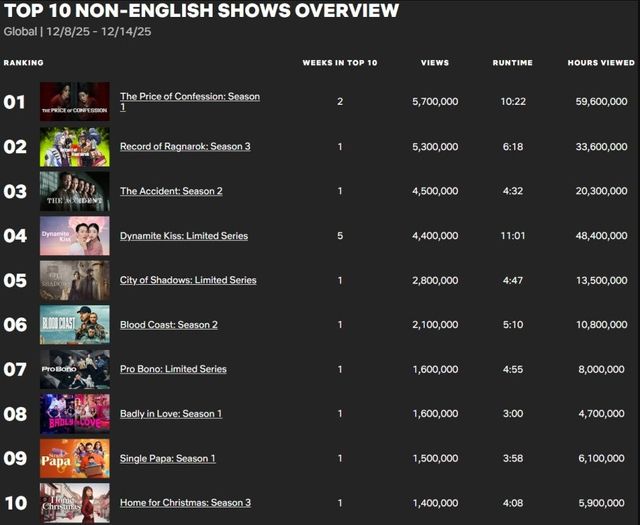The image size is (640, 525).
Task: Open Single Papa orange poster thumbnail
Action: click(75, 458)
